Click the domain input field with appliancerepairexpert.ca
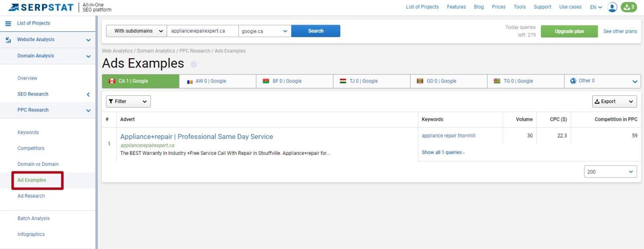 point(203,31)
